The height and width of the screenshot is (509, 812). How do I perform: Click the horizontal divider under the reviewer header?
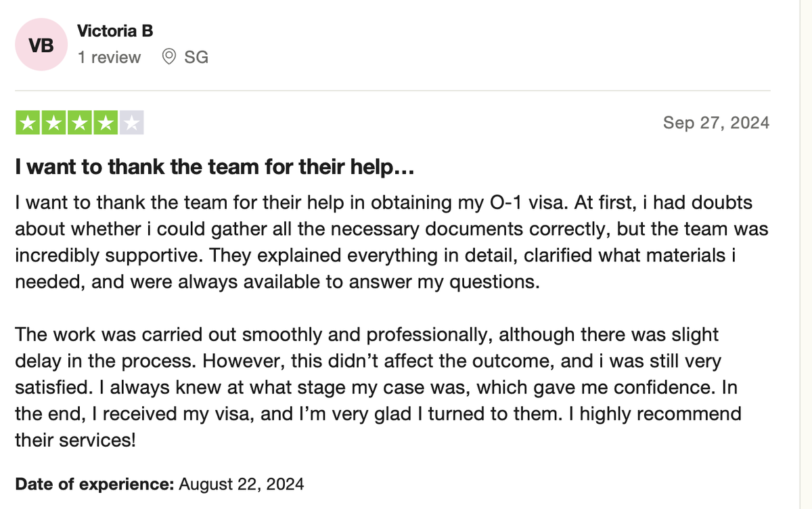click(392, 91)
